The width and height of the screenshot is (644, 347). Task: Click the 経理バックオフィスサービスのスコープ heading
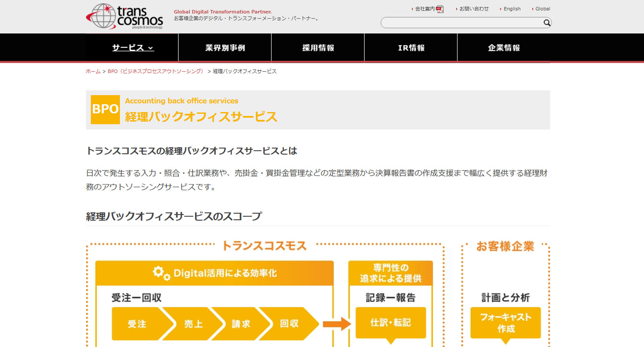[174, 216]
